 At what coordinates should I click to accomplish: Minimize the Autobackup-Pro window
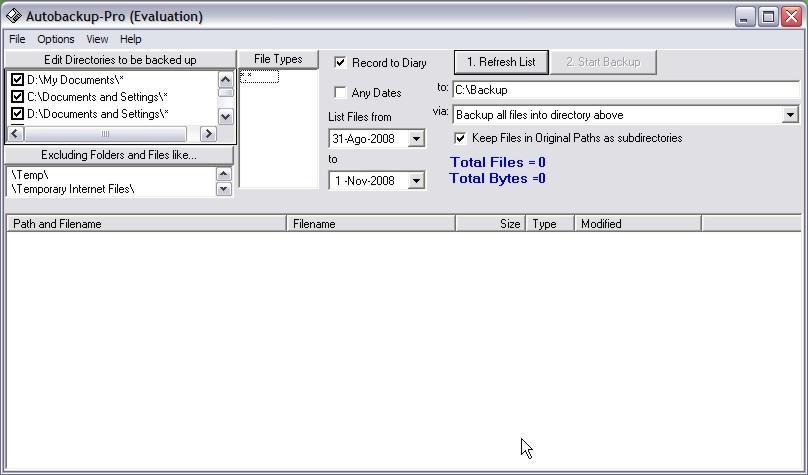click(745, 17)
